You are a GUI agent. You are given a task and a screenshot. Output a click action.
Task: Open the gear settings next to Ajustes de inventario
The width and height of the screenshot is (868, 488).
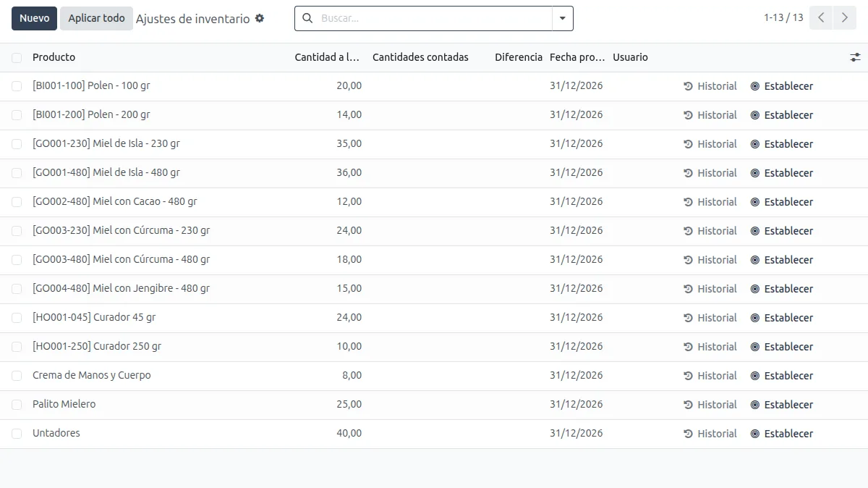(x=260, y=18)
